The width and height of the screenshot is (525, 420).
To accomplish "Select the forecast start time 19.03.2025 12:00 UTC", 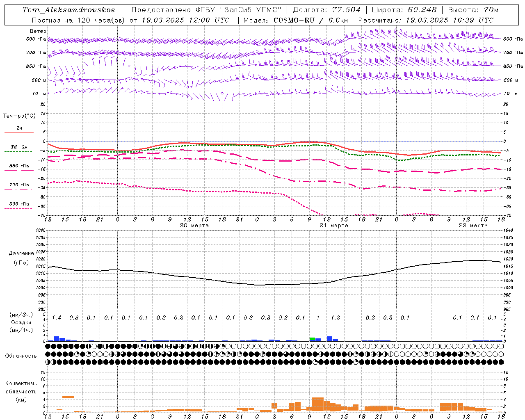I will (x=185, y=20).
